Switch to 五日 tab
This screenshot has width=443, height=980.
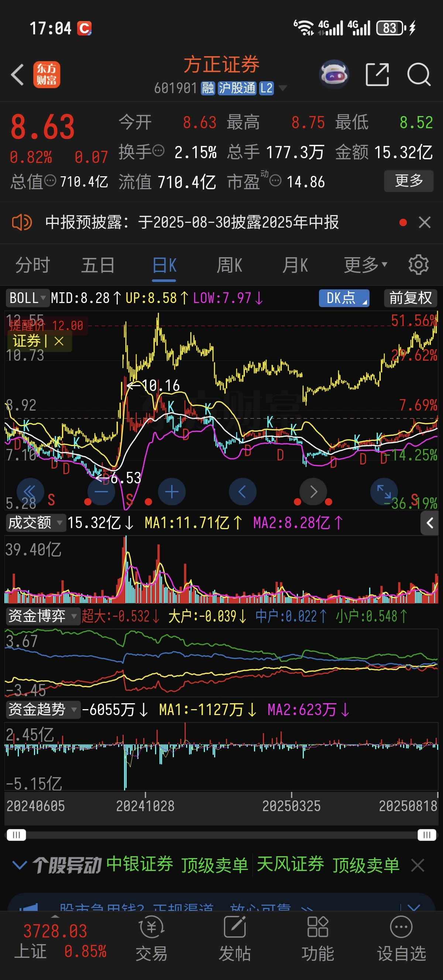pyautogui.click(x=98, y=265)
